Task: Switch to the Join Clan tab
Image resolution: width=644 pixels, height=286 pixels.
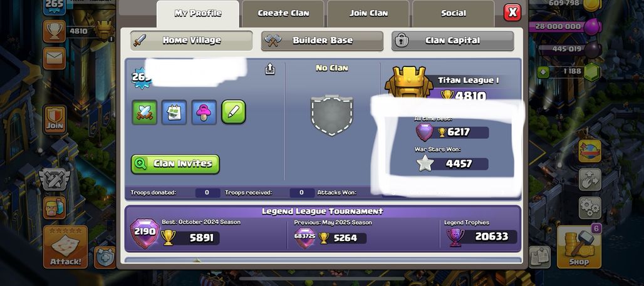Action: pyautogui.click(x=368, y=14)
